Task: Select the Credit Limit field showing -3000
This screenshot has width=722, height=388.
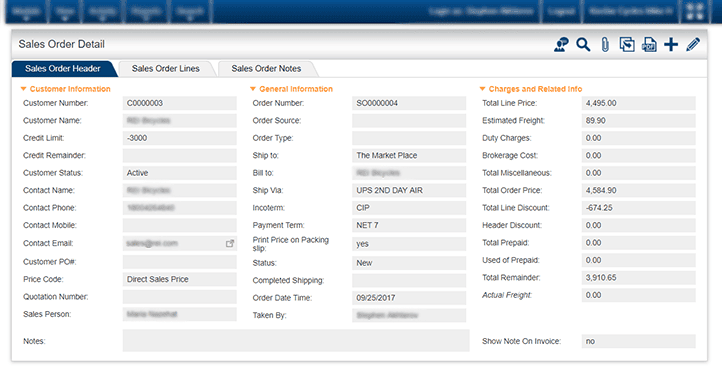Action: point(180,138)
